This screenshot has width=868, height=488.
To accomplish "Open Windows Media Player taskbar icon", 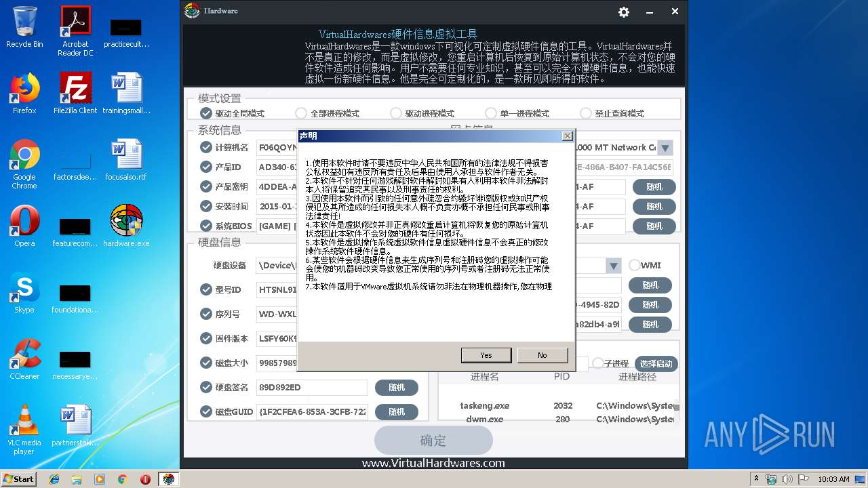I will pyautogui.click(x=100, y=479).
